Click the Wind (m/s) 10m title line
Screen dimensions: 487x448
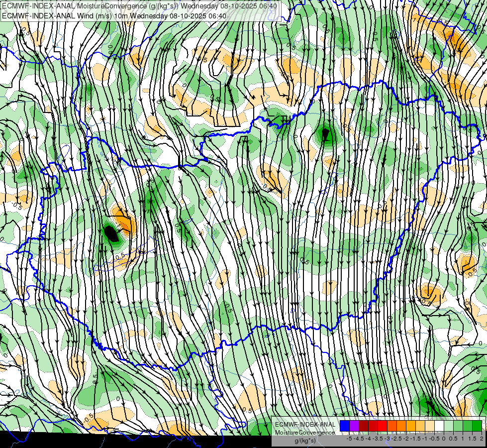click(114, 16)
